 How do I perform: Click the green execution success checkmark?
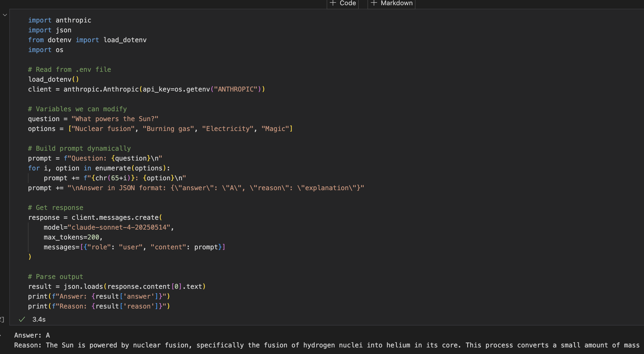click(x=22, y=319)
